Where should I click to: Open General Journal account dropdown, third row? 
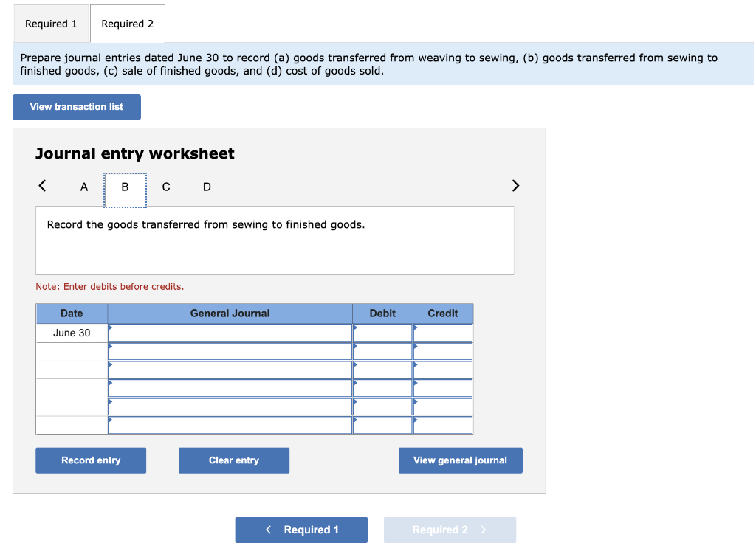230,370
